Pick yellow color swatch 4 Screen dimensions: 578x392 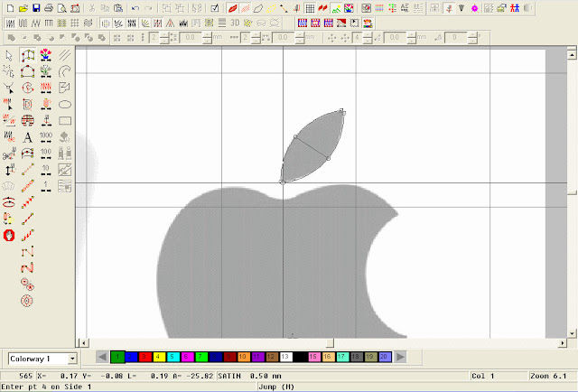pyautogui.click(x=159, y=357)
